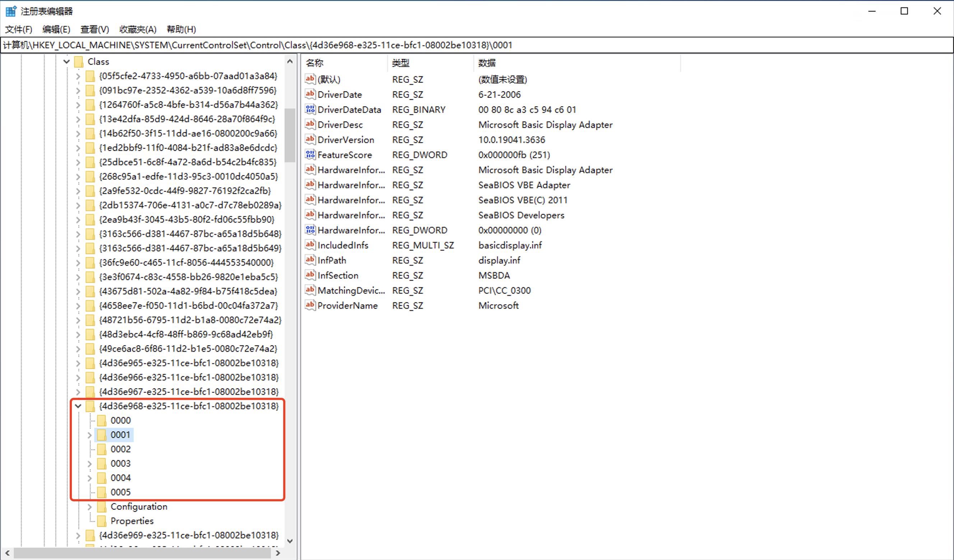Expand the 0003 subkey
This screenshot has height=560, width=954.
(89, 464)
